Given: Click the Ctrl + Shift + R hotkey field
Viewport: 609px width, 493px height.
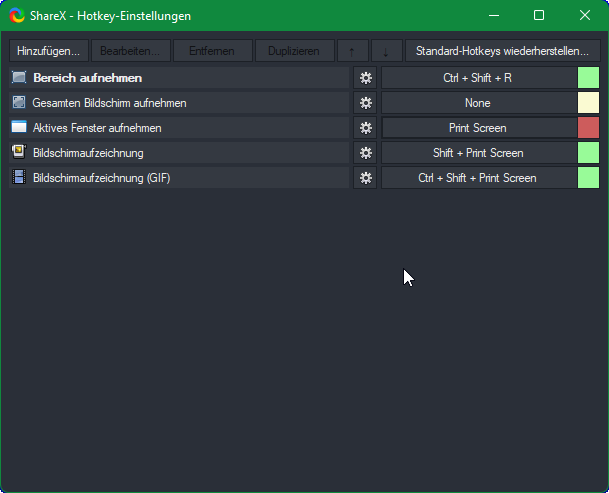Looking at the screenshot, I should pyautogui.click(x=478, y=78).
